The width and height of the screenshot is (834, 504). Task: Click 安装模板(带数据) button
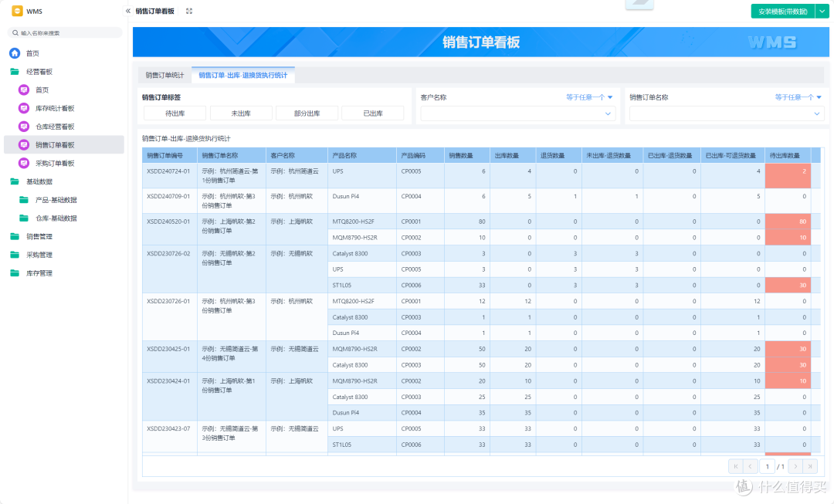coord(783,11)
